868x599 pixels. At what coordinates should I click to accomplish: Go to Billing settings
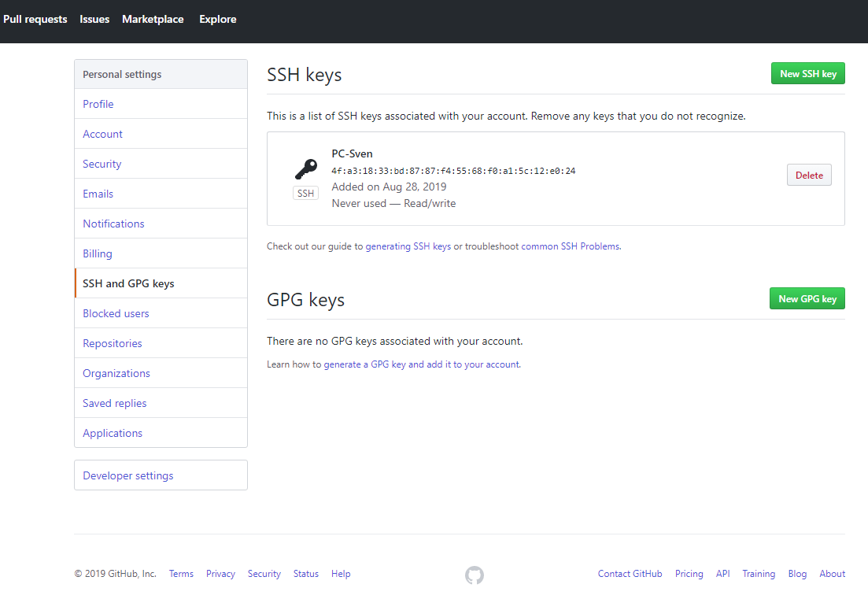click(x=161, y=253)
